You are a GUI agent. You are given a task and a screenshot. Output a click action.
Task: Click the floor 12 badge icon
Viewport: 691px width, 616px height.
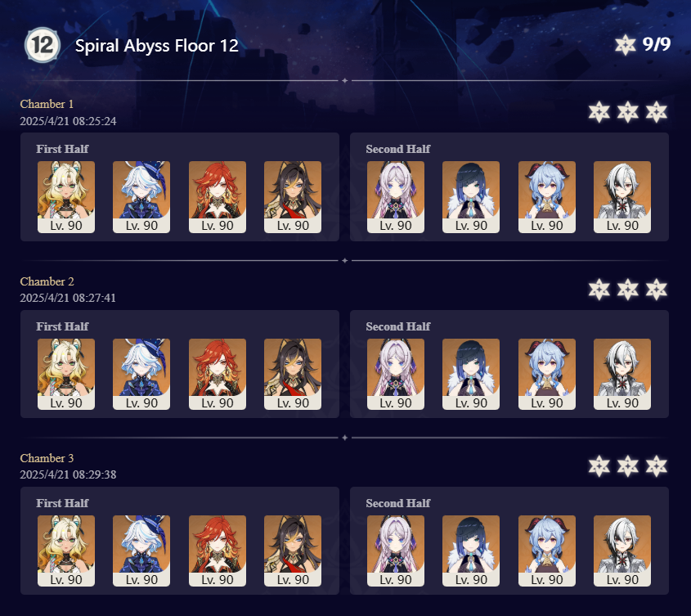43,45
